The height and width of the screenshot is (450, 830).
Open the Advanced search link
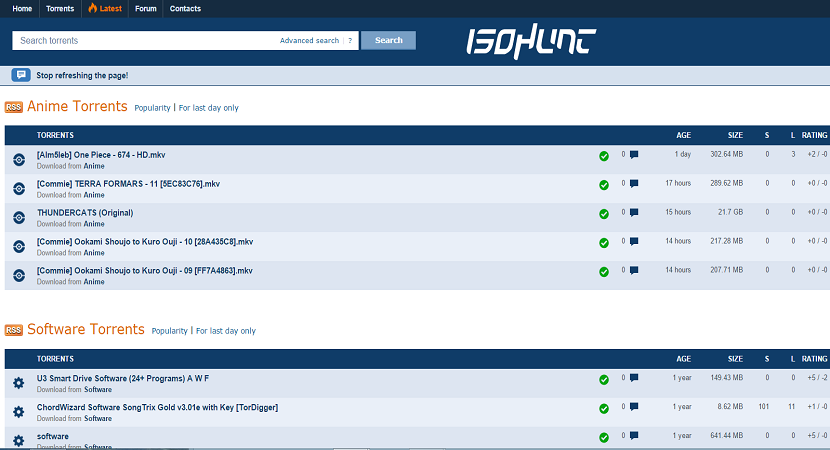click(309, 40)
